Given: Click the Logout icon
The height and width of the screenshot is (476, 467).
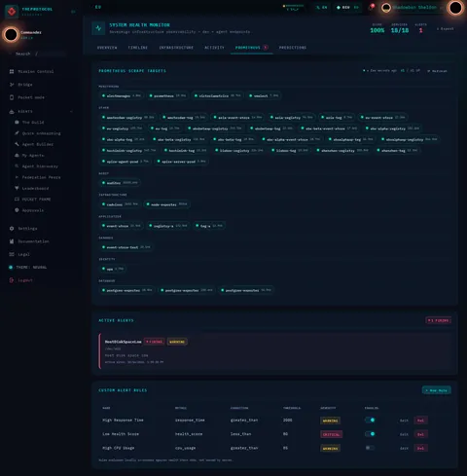Looking at the screenshot, I should coord(12,280).
